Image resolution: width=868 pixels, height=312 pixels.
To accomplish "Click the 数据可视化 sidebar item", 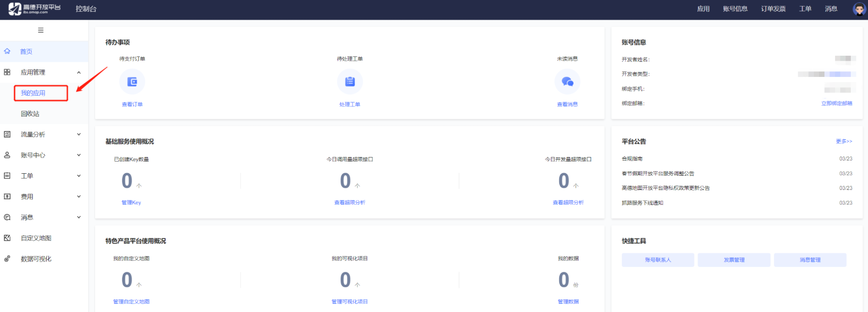I will click(x=36, y=259).
